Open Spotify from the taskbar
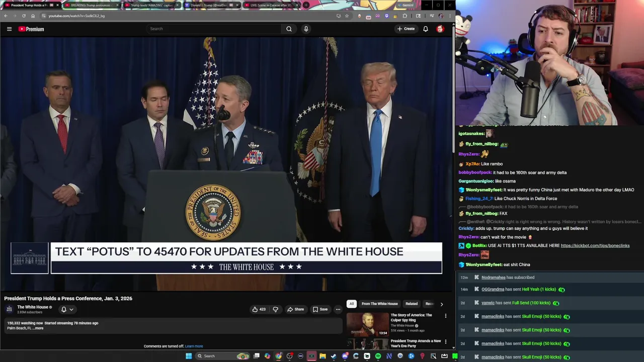The height and width of the screenshot is (362, 644). 378,356
